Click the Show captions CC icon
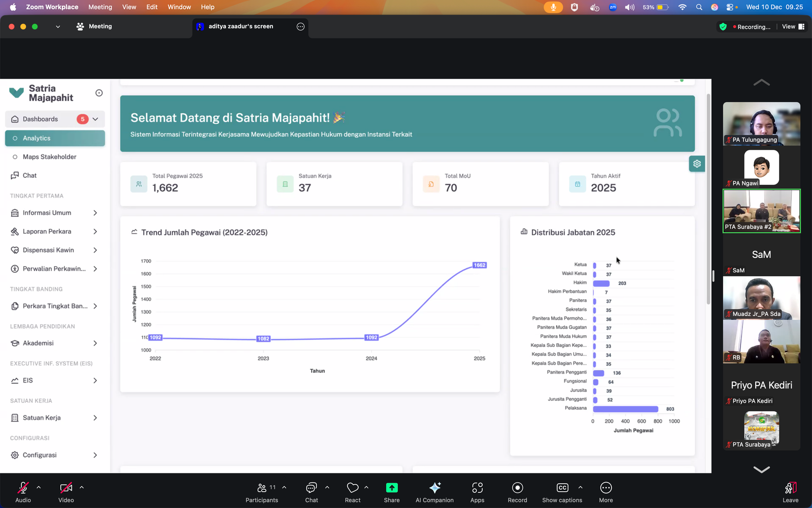The width and height of the screenshot is (812, 508). [562, 488]
